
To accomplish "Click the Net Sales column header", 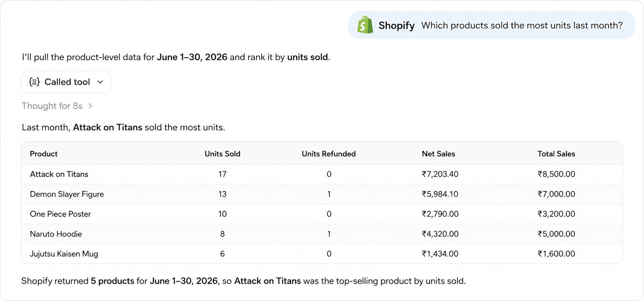I will (438, 154).
